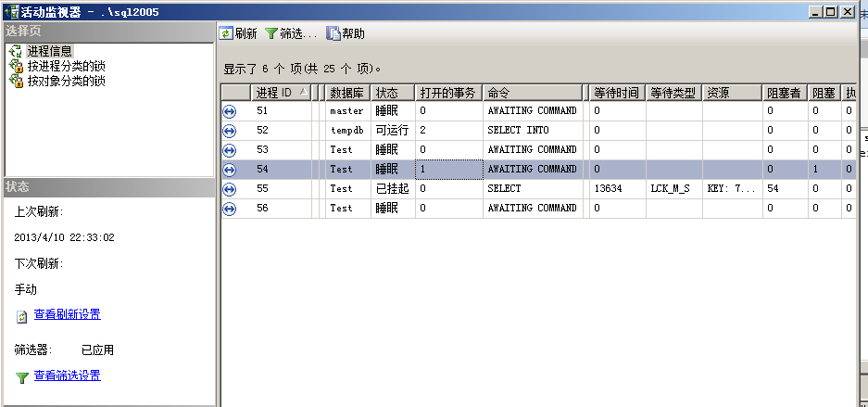Click the SELECT INTO command cell
The height and width of the screenshot is (407, 868).
pyautogui.click(x=533, y=130)
